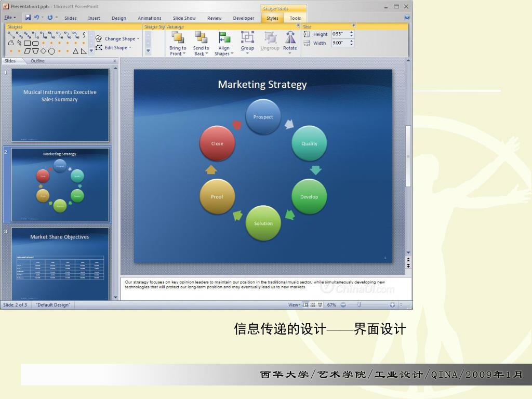The image size is (532, 399).
Task: Click the zoom slider handle
Action: 359,305
